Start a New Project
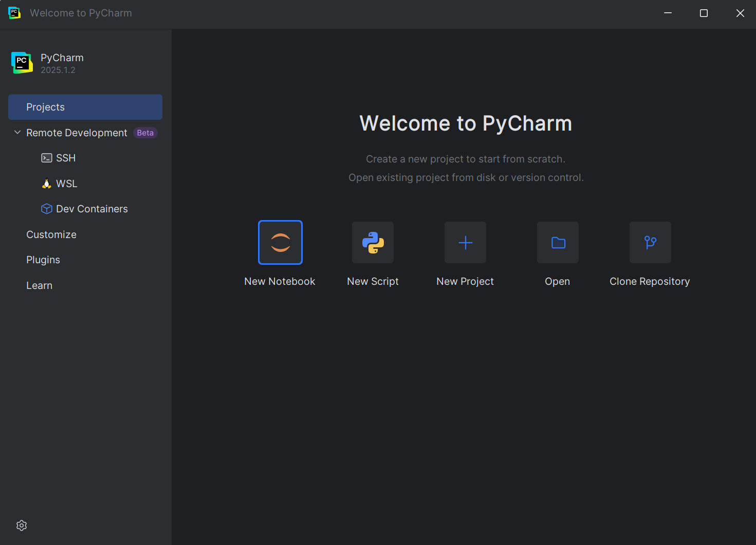 point(465,242)
